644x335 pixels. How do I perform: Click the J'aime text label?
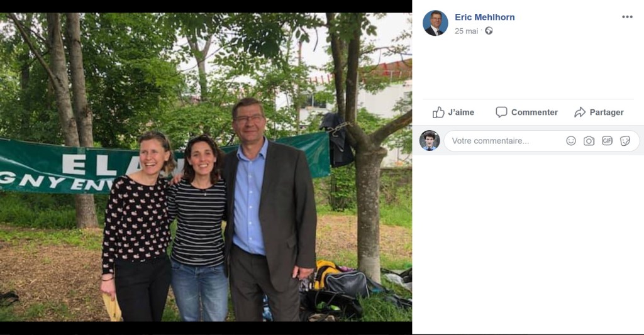point(461,113)
